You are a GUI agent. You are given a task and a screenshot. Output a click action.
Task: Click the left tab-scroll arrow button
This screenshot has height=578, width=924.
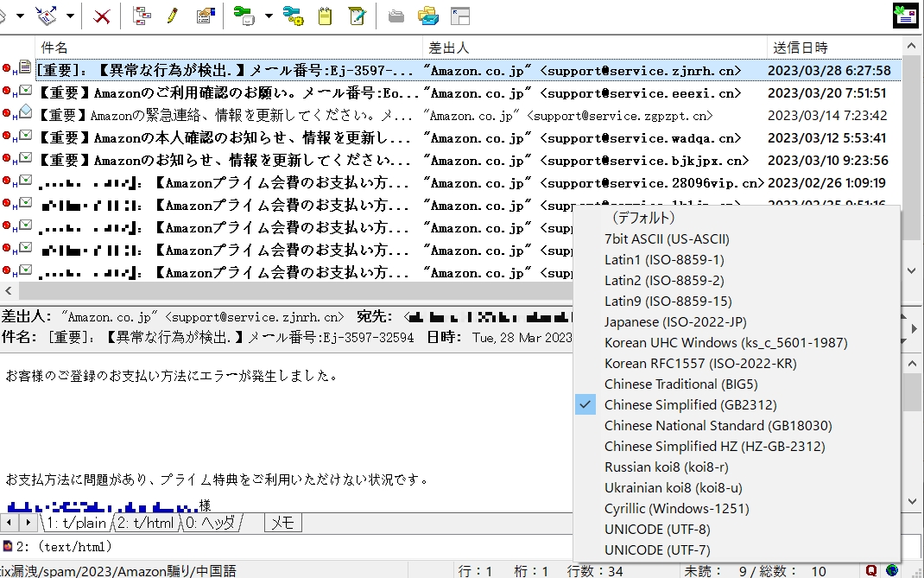point(9,523)
